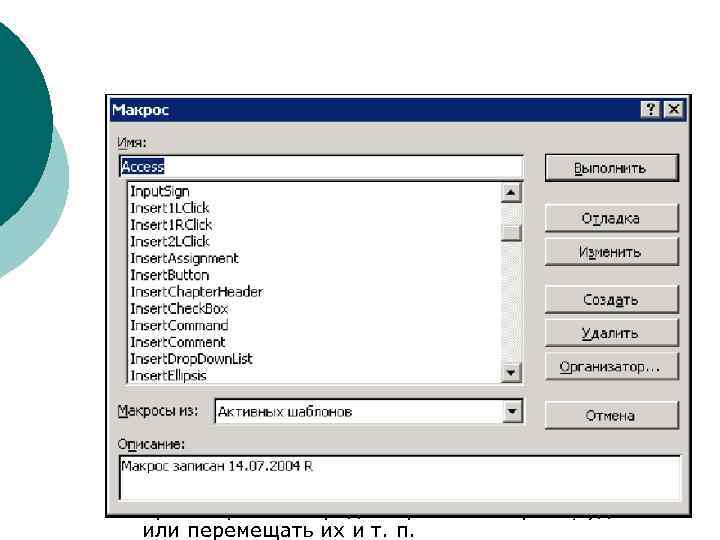Delete macro with Удалить button
Viewport: 720px width, 540px height.
(x=611, y=333)
